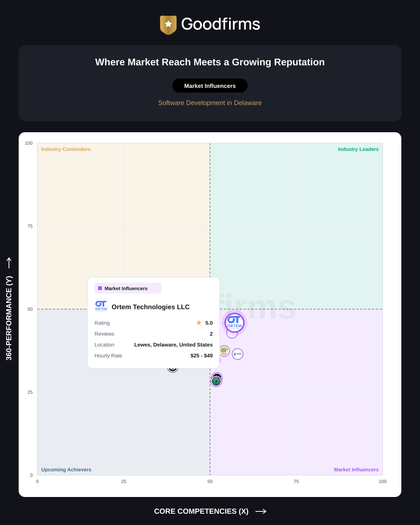Click the 360-PERFORMANCE (Y) axis title
Screen dimensions: 420x525
pyautogui.click(x=9, y=318)
